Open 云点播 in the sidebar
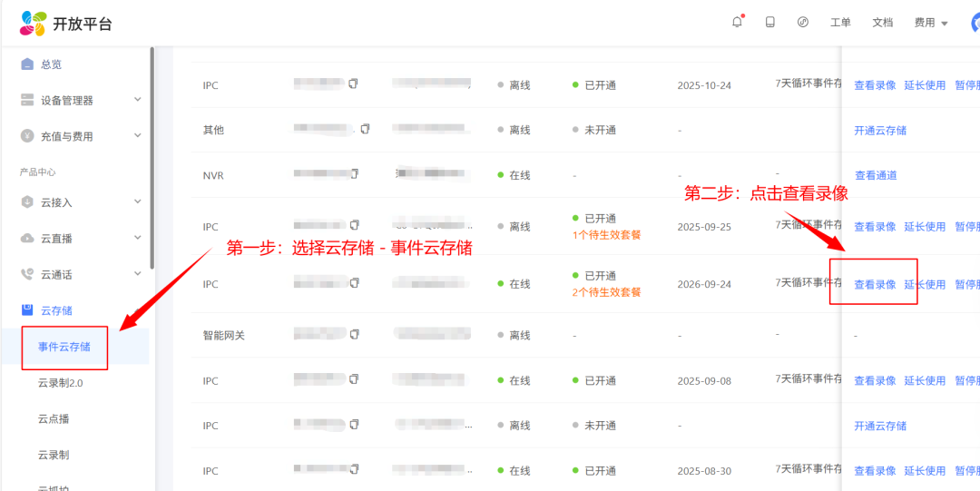 pos(54,418)
